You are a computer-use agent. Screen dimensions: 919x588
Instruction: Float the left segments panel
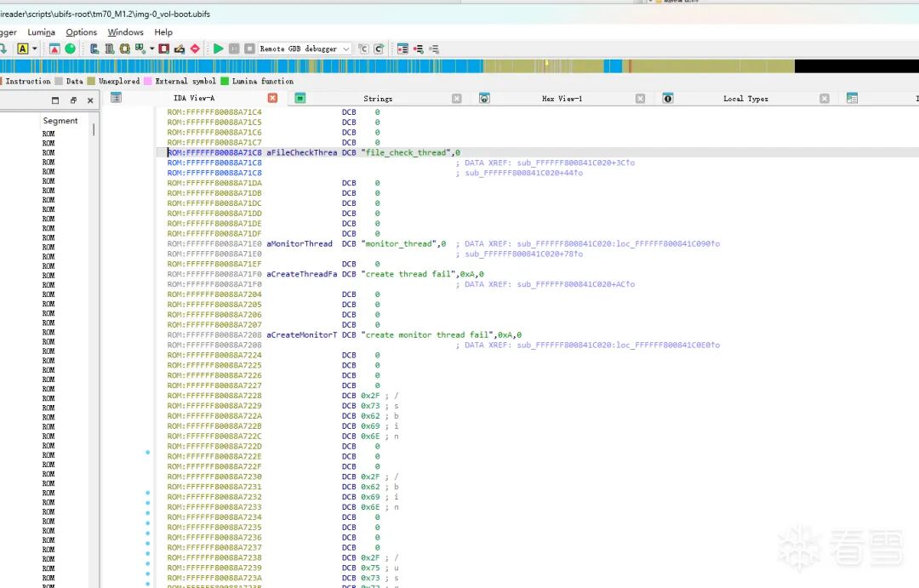tap(73, 100)
